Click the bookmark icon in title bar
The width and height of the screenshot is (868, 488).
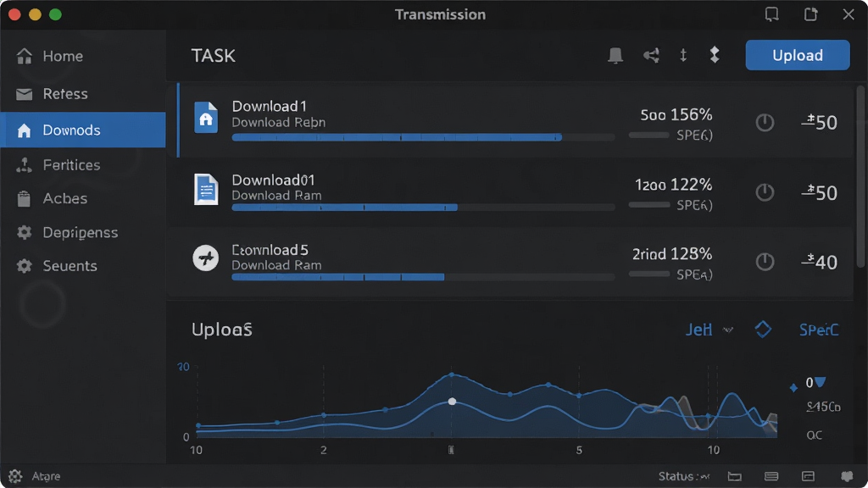point(771,14)
